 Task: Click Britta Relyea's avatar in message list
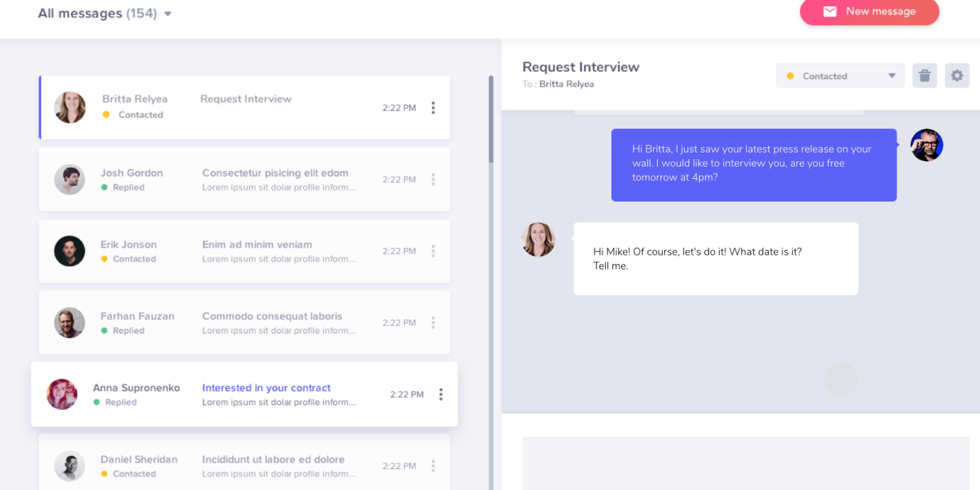pyautogui.click(x=70, y=107)
